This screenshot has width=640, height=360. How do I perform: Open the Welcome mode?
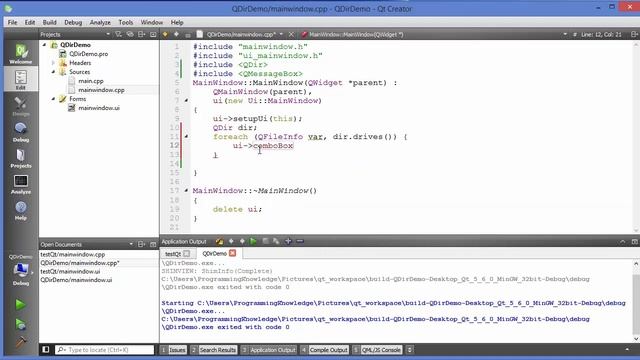pos(20,54)
